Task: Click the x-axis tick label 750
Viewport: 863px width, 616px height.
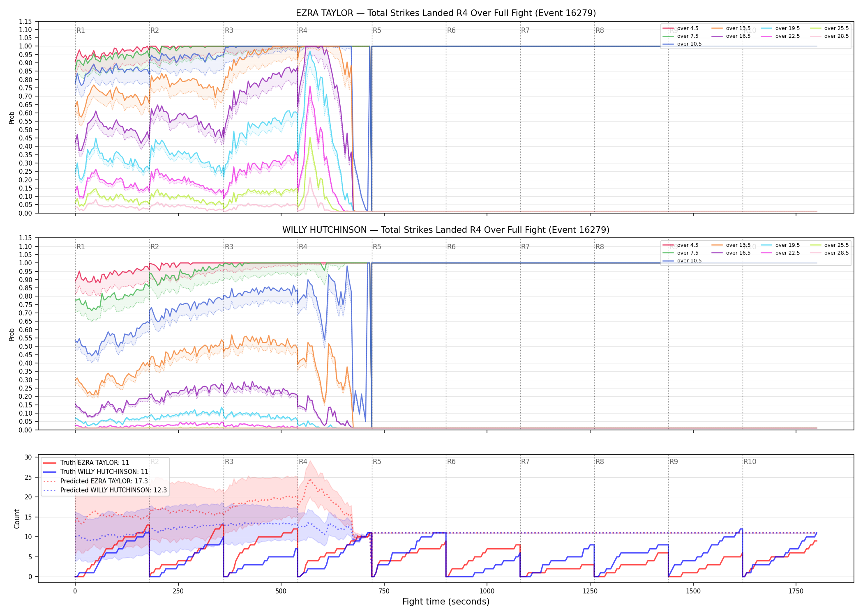Action: pyautogui.click(x=384, y=591)
